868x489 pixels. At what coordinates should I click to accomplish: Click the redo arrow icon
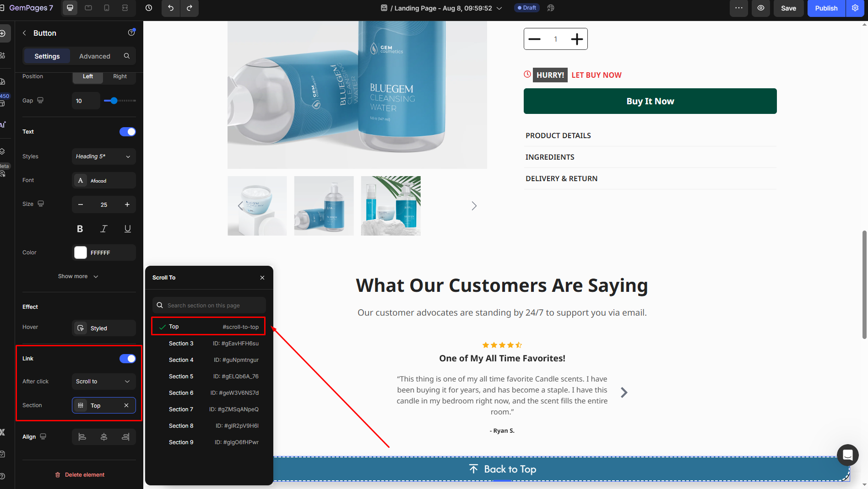click(x=190, y=8)
